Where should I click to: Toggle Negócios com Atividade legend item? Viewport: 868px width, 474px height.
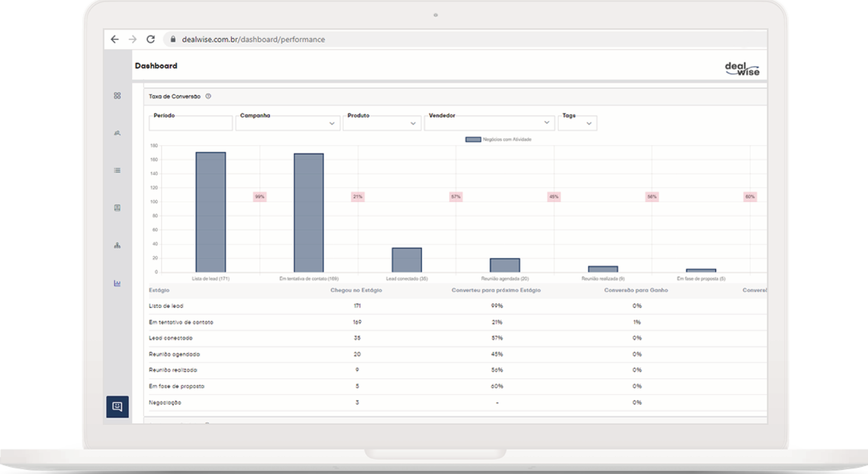pyautogui.click(x=498, y=140)
